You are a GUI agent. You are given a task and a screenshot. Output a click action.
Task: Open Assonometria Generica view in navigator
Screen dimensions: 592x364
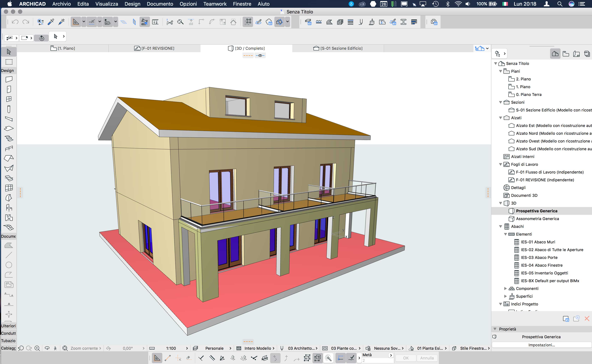point(537,219)
